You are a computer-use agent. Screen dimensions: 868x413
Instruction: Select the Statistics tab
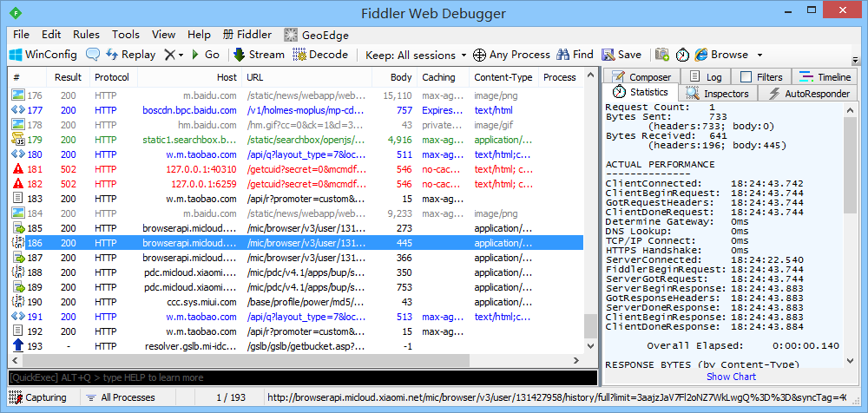[x=641, y=92]
